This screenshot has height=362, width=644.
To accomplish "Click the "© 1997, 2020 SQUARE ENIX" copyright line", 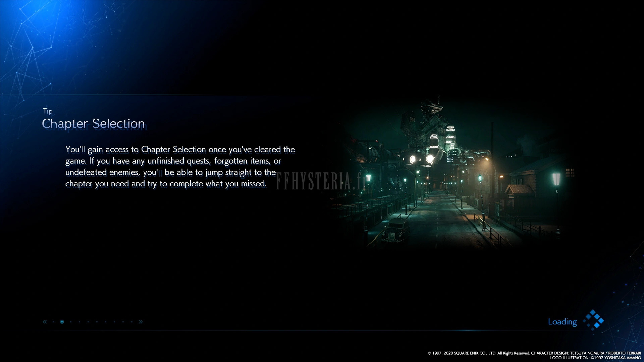I will [x=534, y=353].
